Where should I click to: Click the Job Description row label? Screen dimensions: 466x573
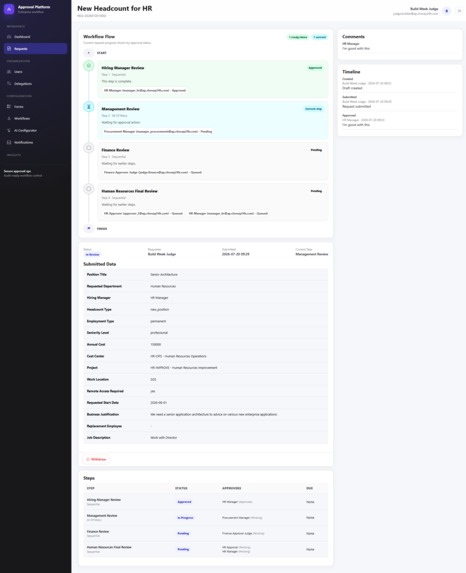pyautogui.click(x=98, y=438)
